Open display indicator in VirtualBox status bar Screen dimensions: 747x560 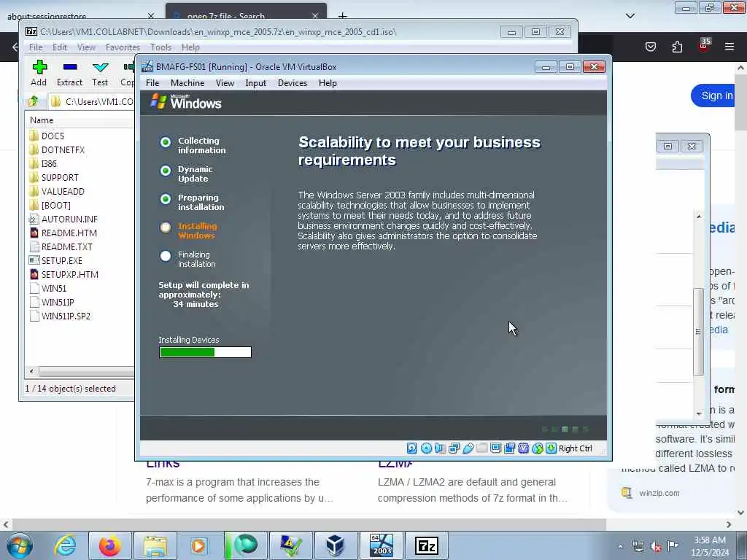point(496,448)
